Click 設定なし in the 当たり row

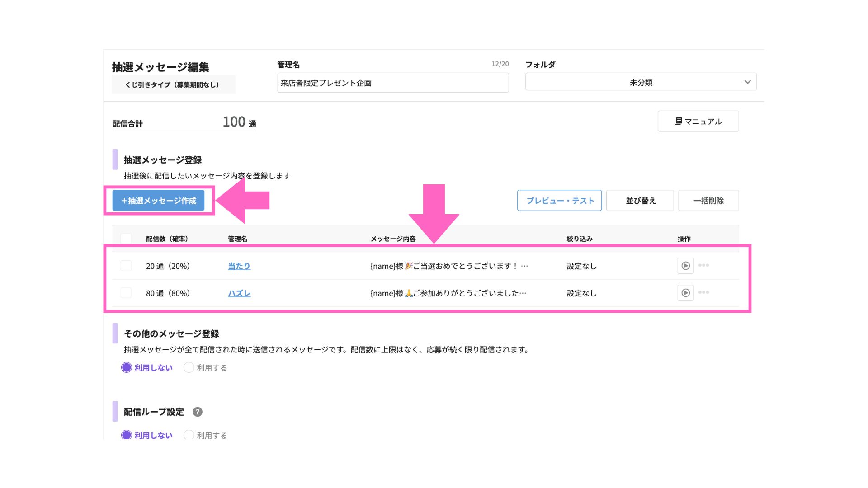582,266
